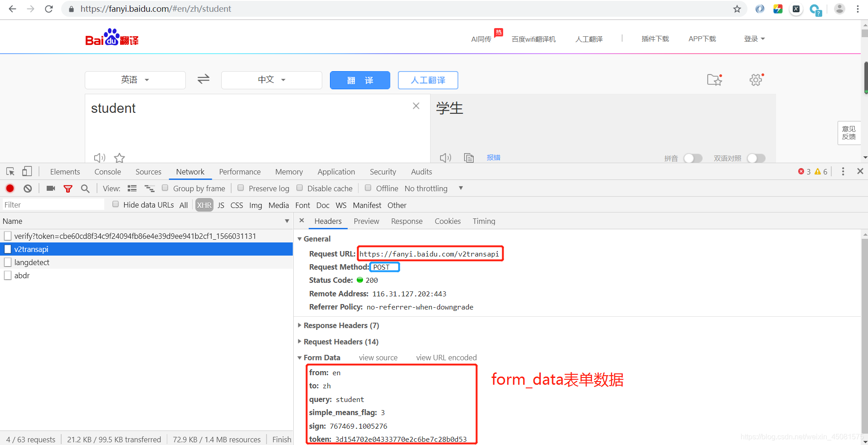The height and width of the screenshot is (445, 868).
Task: Enable the Preserve log checkbox
Action: tap(241, 188)
